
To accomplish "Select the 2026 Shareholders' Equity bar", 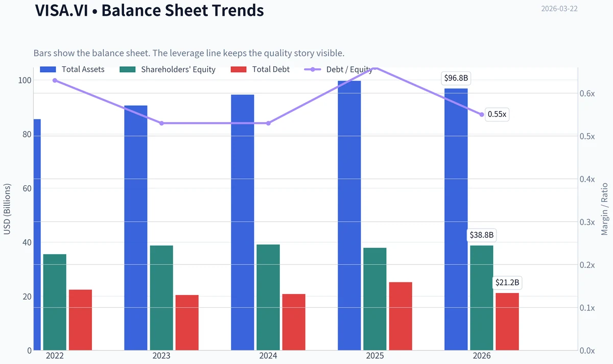I will click(482, 298).
